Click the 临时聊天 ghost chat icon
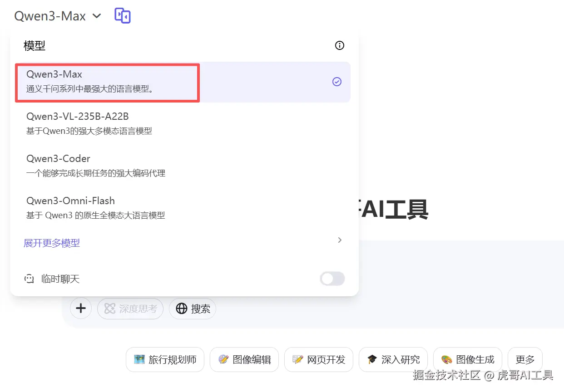The image size is (564, 392). pos(30,279)
